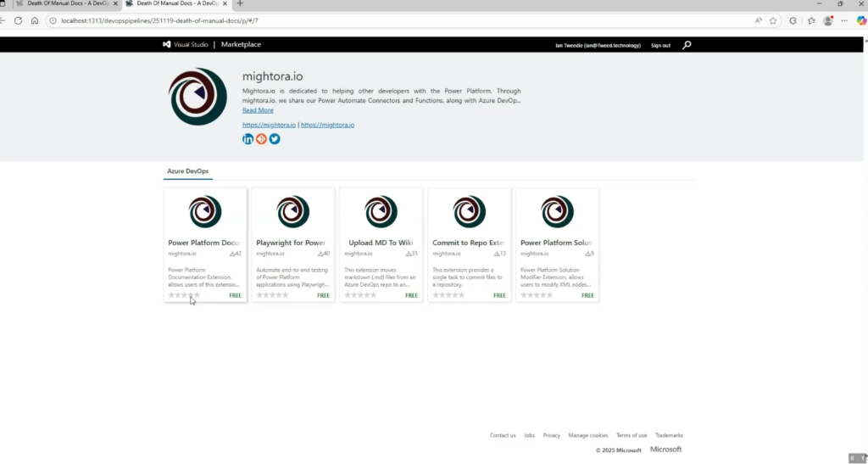Open the Marketplace search magnifier icon

tap(687, 45)
